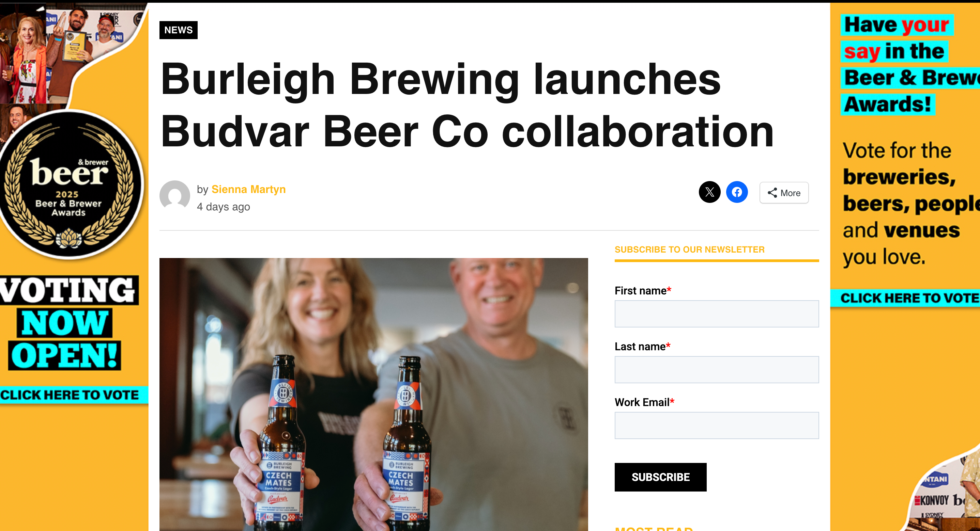Click the author avatar image
The width and height of the screenshot is (980, 531).
(x=174, y=195)
